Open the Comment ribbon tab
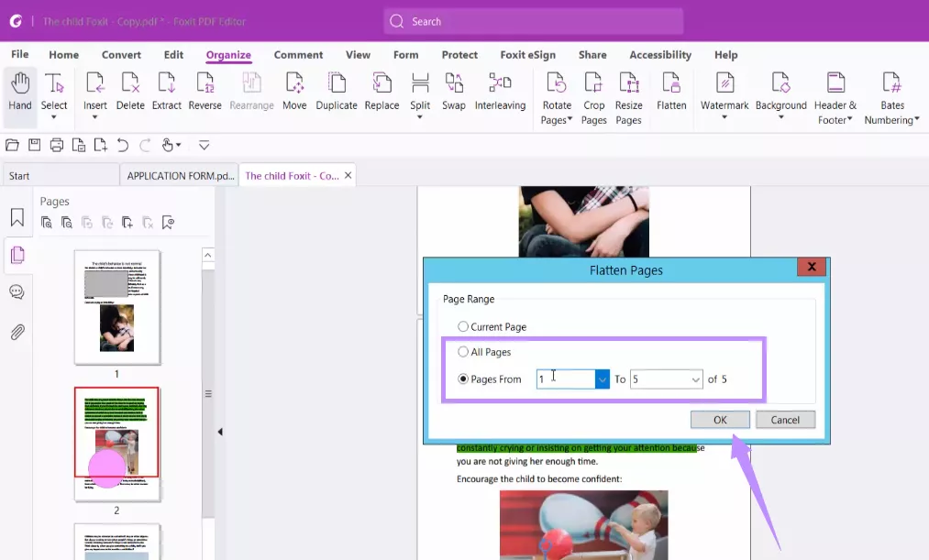929x560 pixels. click(298, 54)
